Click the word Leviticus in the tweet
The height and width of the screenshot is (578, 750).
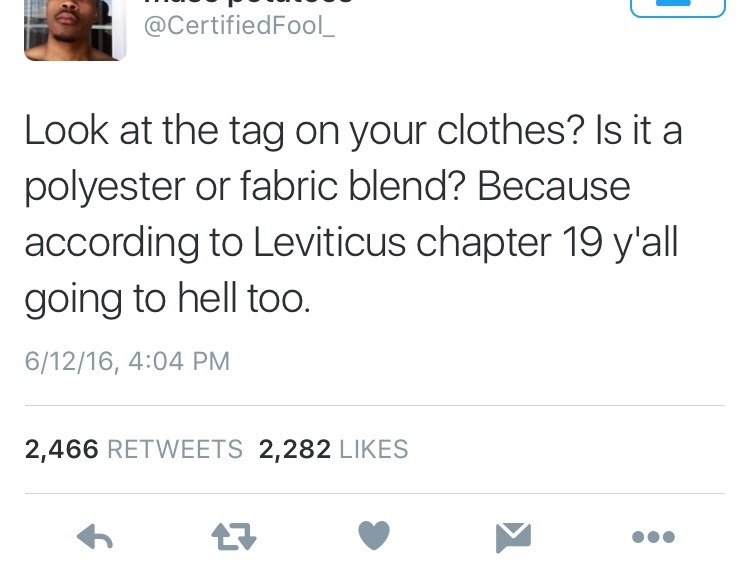tap(329, 242)
